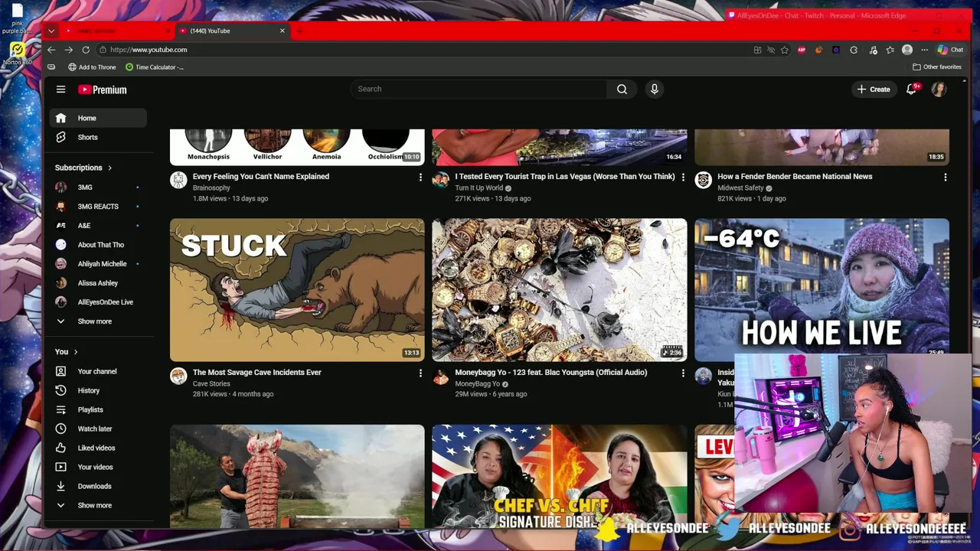Image resolution: width=980 pixels, height=551 pixels.
Task: Open Other favorites folder
Action: pos(937,67)
